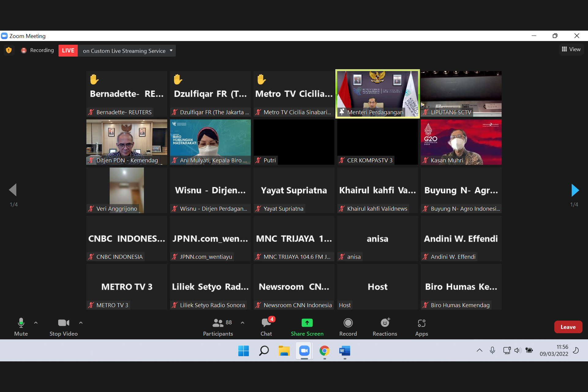
Task: Click the red Leave button
Action: pos(568,327)
